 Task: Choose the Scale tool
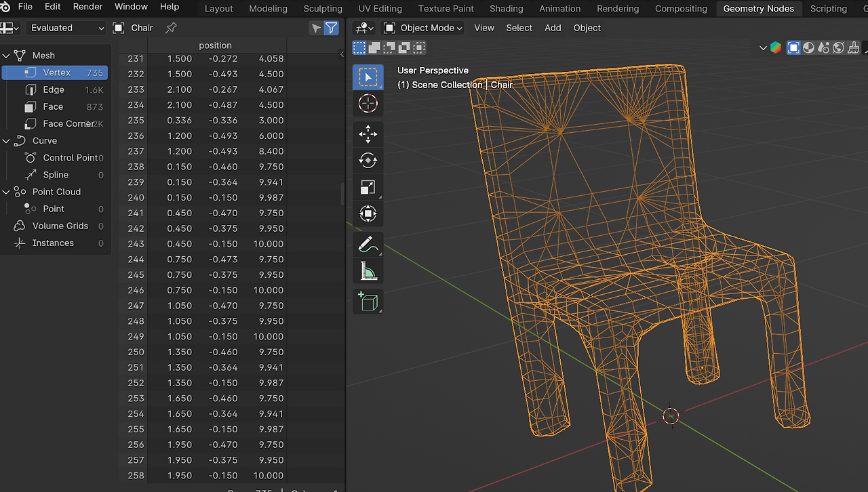coord(368,188)
